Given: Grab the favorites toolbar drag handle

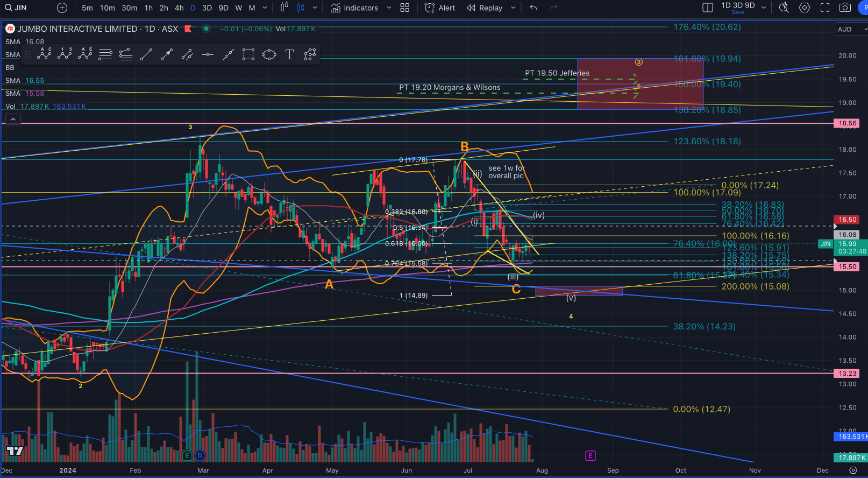Looking at the screenshot, I should tap(27, 54).
